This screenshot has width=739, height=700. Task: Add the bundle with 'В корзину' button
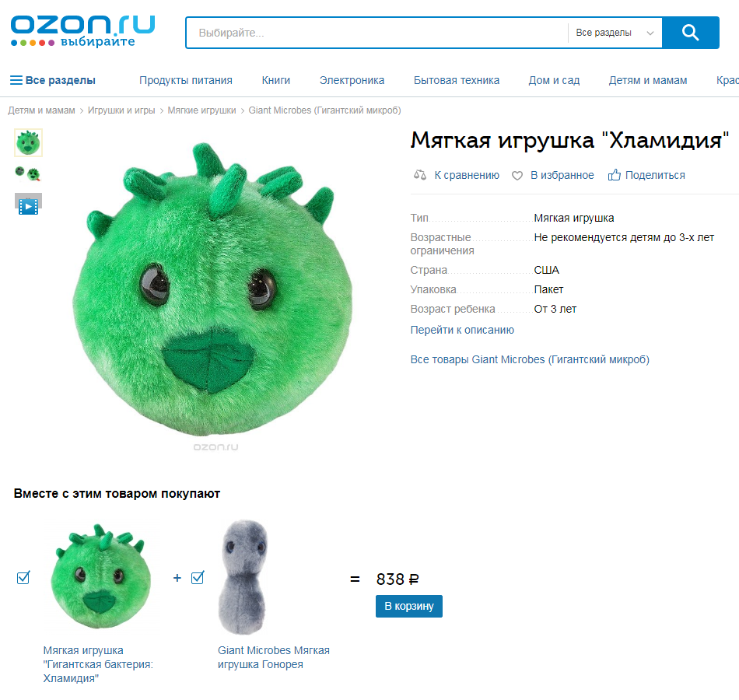[x=408, y=606]
